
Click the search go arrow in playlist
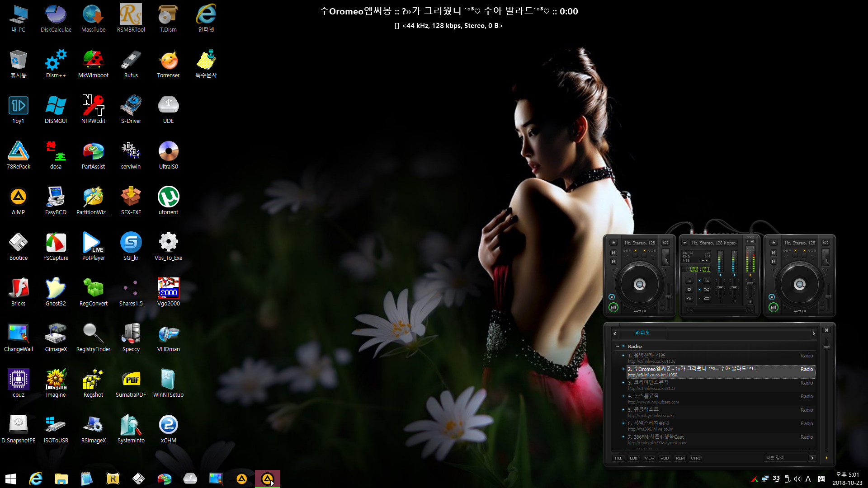(812, 458)
